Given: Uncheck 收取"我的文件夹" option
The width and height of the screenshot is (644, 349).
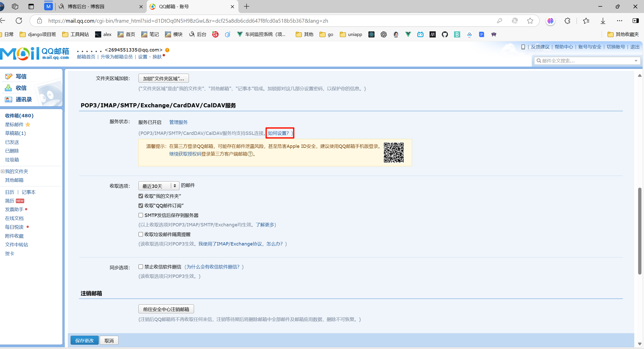Looking at the screenshot, I should (141, 196).
